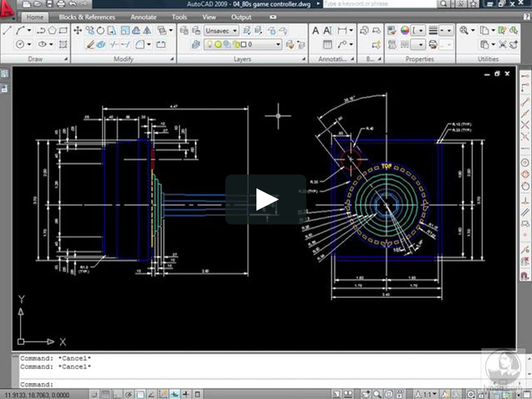Toggle Lineweight display in status bar

click(x=186, y=394)
